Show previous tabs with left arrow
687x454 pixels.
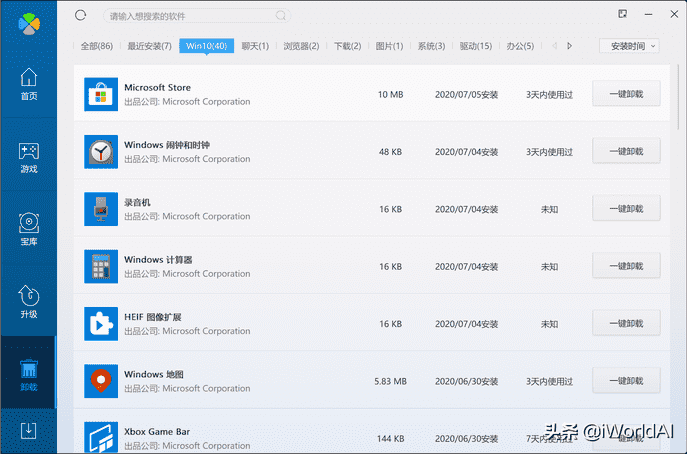coord(555,46)
